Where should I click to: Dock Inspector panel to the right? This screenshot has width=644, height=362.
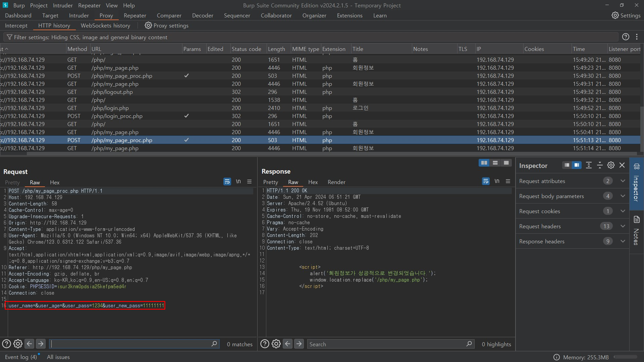point(577,165)
